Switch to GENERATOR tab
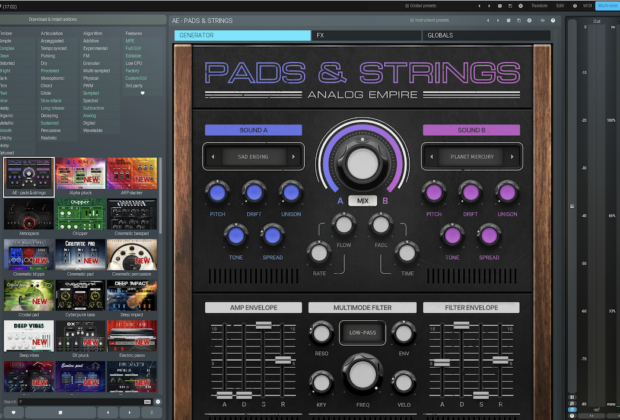This screenshot has height=420, width=620. (x=242, y=35)
